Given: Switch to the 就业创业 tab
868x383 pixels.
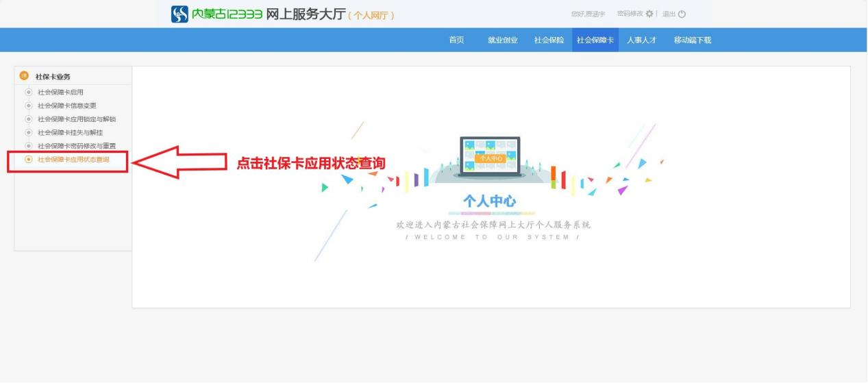Looking at the screenshot, I should coord(502,40).
